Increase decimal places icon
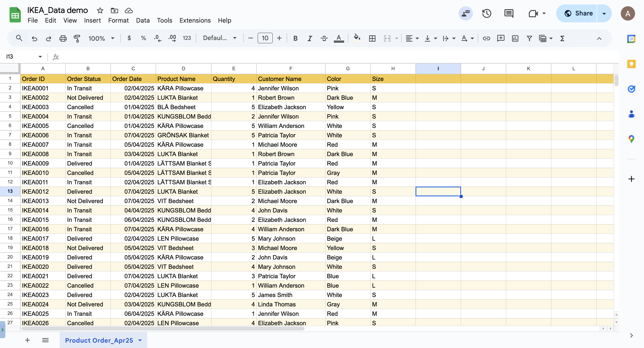This screenshot has height=348, width=644. [172, 38]
